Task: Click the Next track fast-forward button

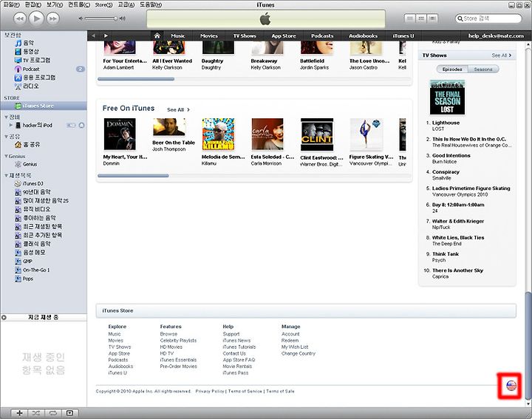Action: pyautogui.click(x=53, y=18)
